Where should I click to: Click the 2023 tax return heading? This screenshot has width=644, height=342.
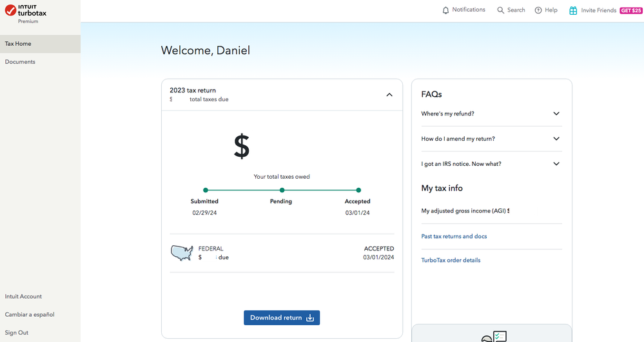[x=193, y=90]
